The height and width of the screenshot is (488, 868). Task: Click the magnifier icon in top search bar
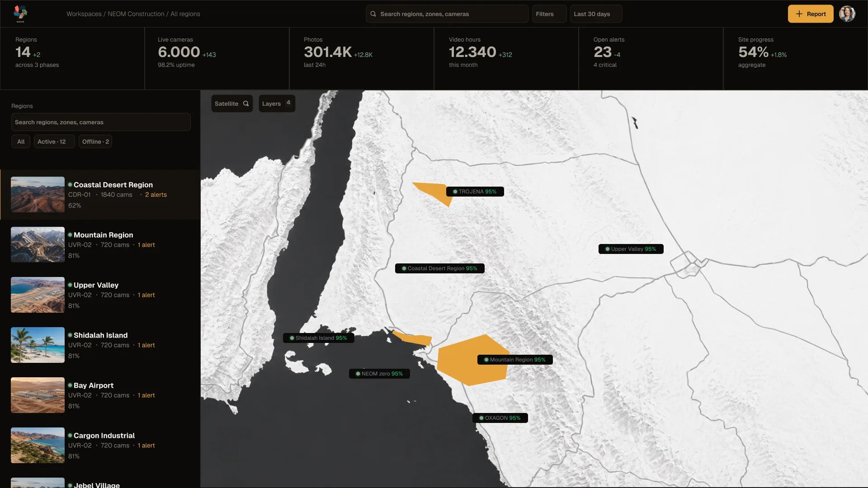pos(373,14)
